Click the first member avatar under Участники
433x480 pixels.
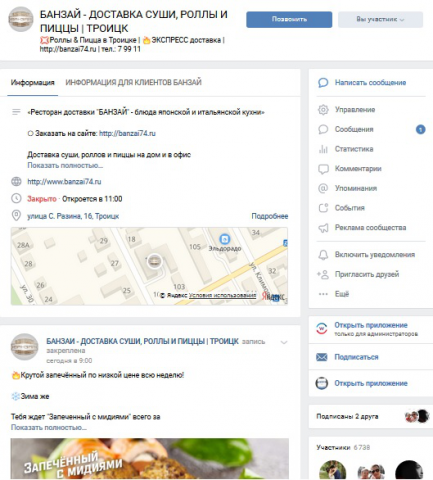pyautogui.click(x=333, y=470)
